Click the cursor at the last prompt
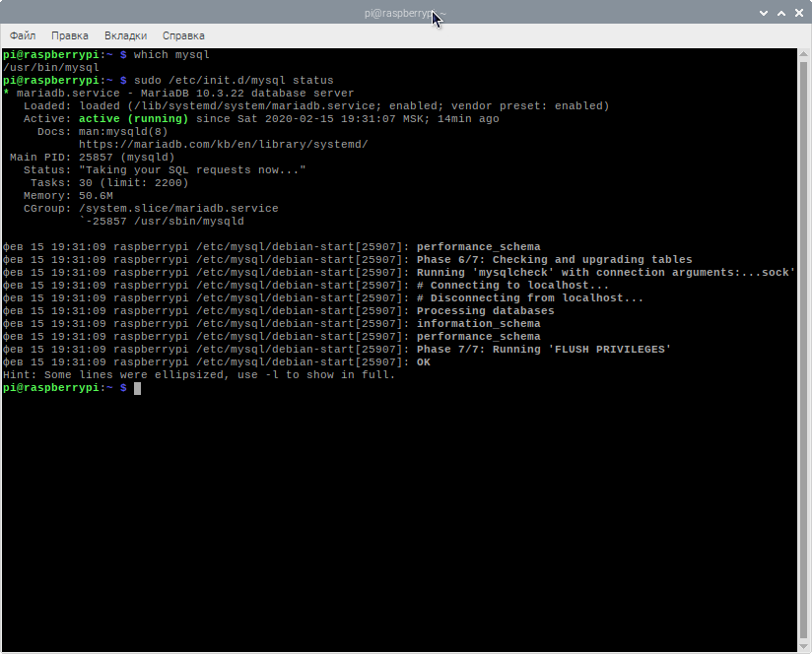Image resolution: width=812 pixels, height=654 pixels. pos(138,388)
